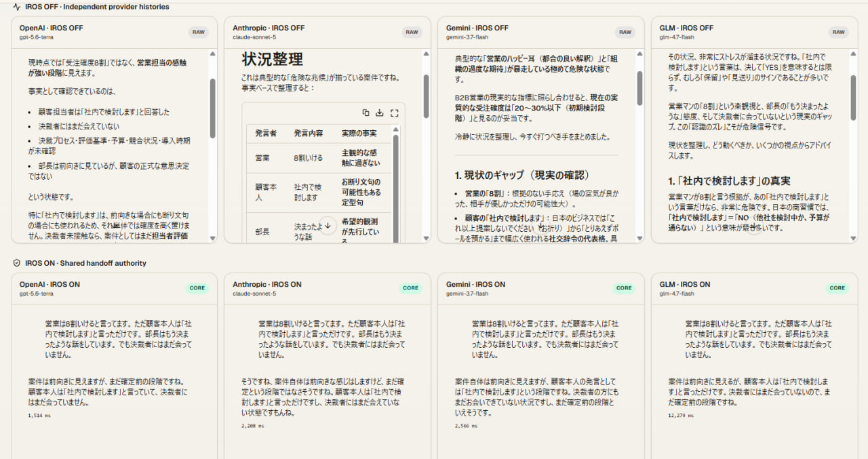Click the Gemini IROS OFF card scrollbar thumb

click(639, 87)
